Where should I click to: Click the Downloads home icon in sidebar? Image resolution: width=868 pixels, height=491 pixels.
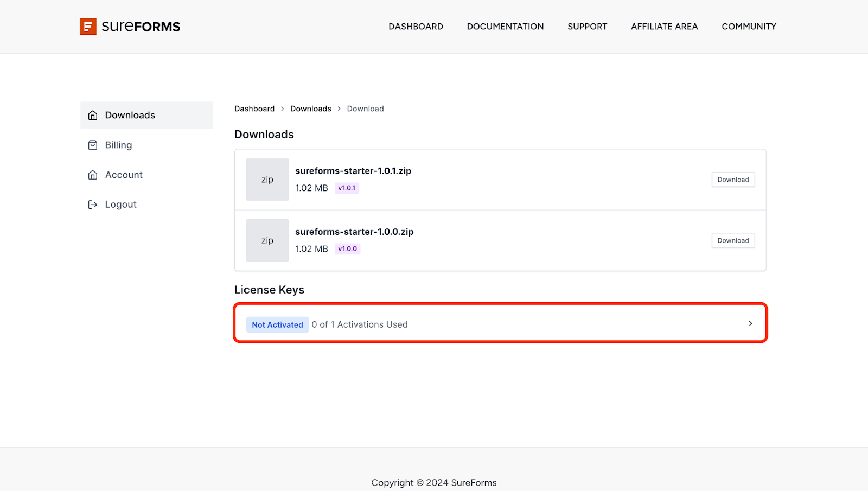click(x=93, y=116)
